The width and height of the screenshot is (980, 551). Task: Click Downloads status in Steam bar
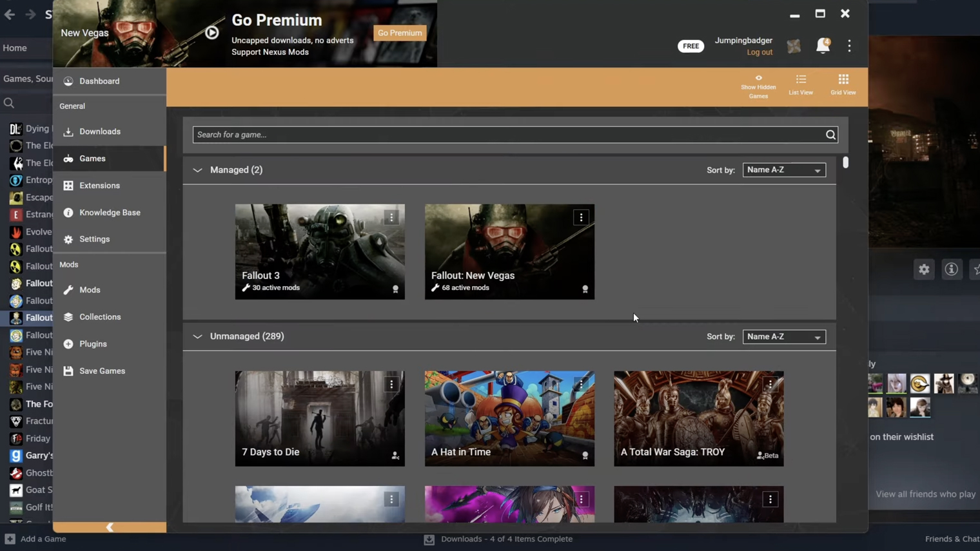point(498,539)
